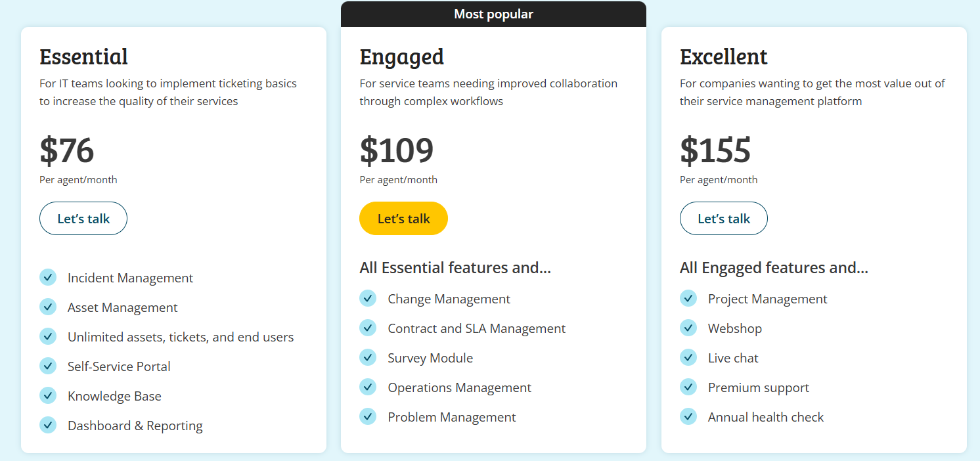Image resolution: width=980 pixels, height=461 pixels.
Task: Click the checkmark icon next to Problem Management
Action: coord(368,416)
